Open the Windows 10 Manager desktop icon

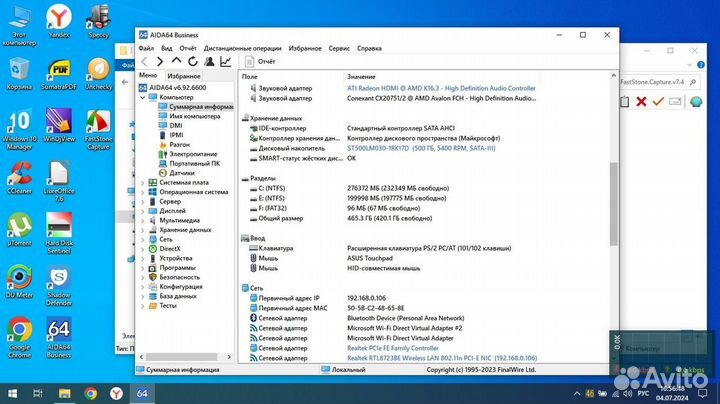(x=19, y=130)
